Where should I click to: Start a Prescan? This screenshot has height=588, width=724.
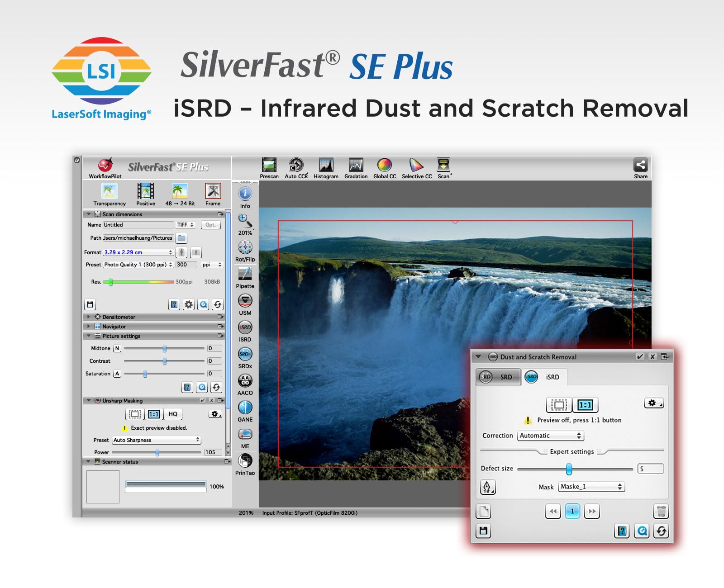click(269, 165)
